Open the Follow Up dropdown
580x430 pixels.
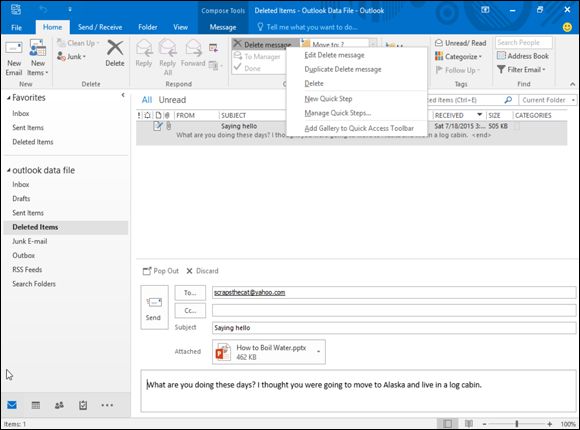(x=458, y=70)
